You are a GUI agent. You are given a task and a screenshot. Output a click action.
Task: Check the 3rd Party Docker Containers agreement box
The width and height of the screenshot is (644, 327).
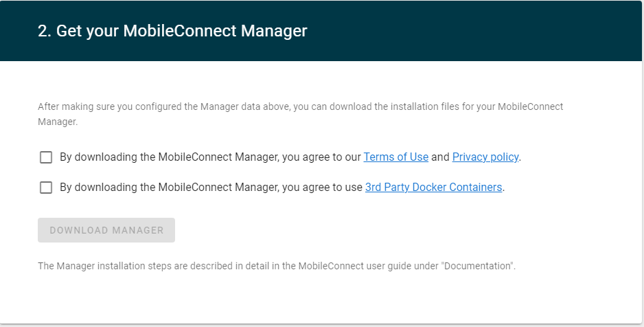tap(46, 188)
